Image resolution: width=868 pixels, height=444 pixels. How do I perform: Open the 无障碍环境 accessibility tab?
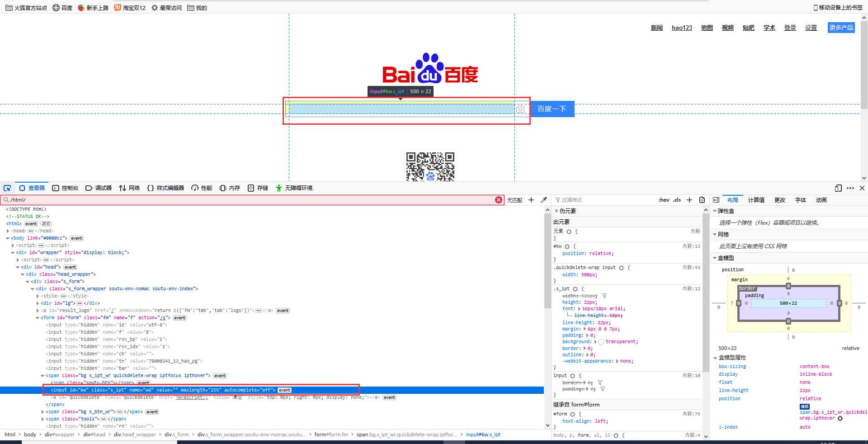294,188
